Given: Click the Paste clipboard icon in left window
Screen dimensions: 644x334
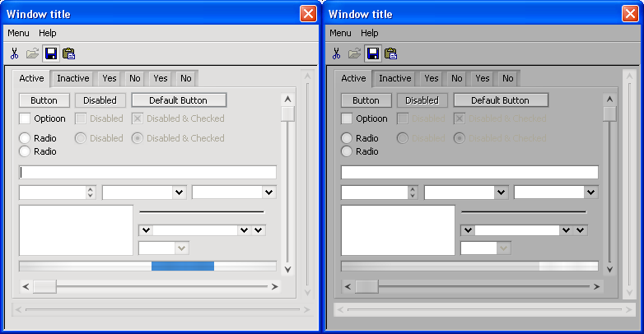Looking at the screenshot, I should pyautogui.click(x=68, y=53).
